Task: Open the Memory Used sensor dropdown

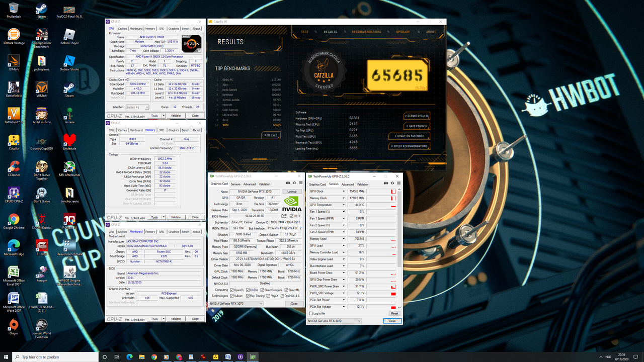Action: pyautogui.click(x=344, y=239)
